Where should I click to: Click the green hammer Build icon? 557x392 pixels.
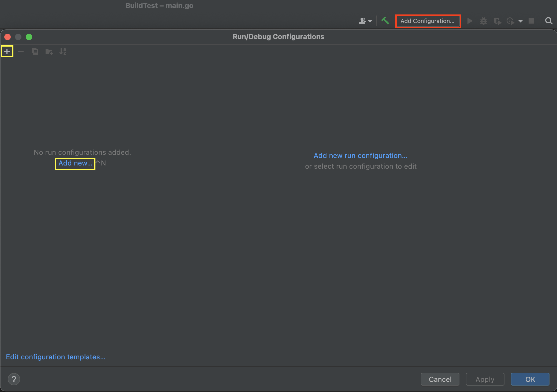(x=385, y=21)
